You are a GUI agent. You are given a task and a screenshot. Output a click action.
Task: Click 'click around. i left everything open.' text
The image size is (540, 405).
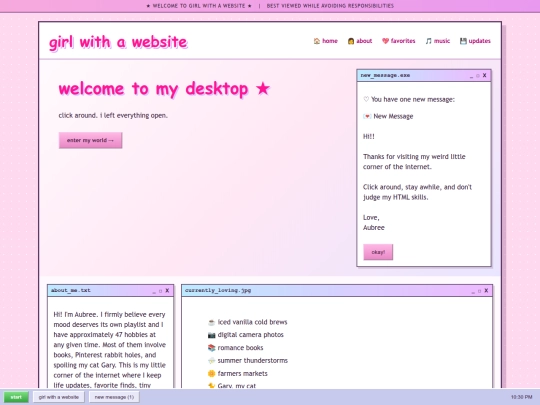[113, 115]
